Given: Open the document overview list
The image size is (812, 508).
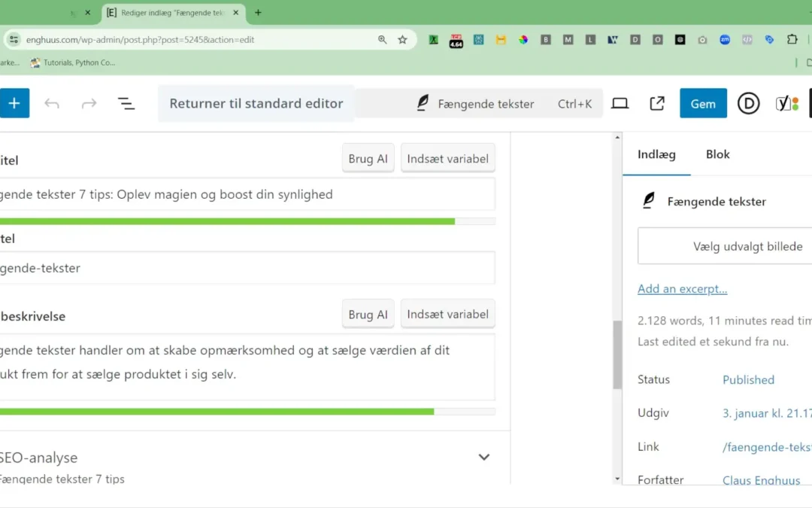Looking at the screenshot, I should coord(126,104).
